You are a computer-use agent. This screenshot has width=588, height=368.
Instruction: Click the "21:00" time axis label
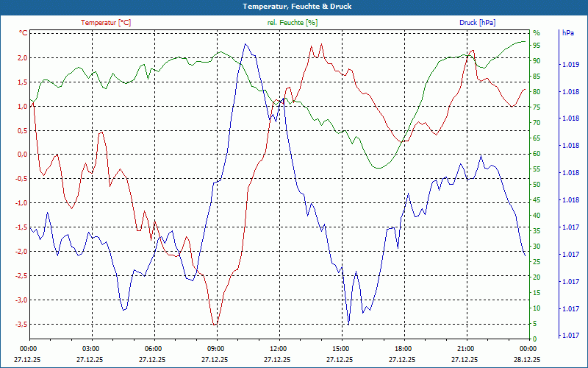(x=465, y=348)
